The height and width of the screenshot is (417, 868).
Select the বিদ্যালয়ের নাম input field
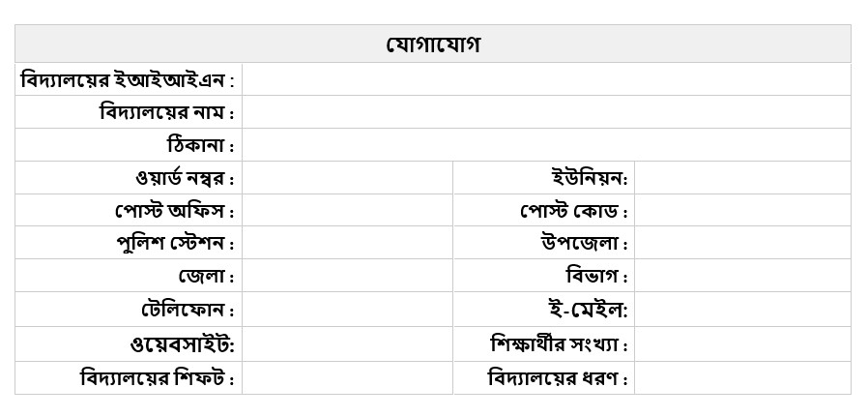[x=546, y=112]
